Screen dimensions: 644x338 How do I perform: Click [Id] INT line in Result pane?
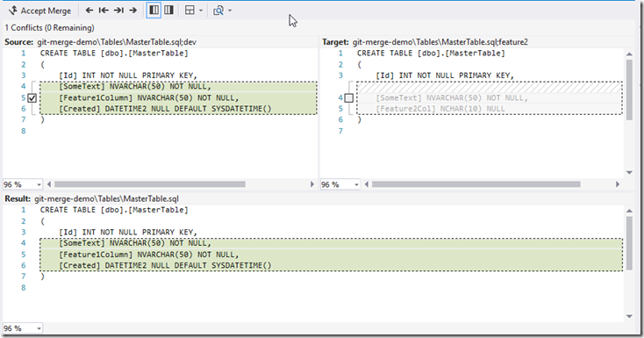[128, 232]
